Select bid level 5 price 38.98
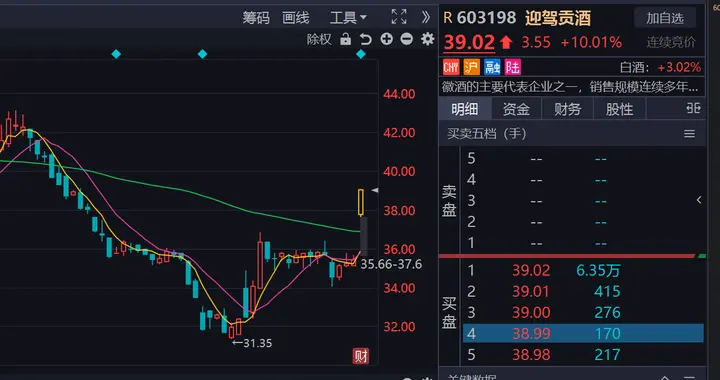Screen dimensions: 720x380 click(x=531, y=355)
